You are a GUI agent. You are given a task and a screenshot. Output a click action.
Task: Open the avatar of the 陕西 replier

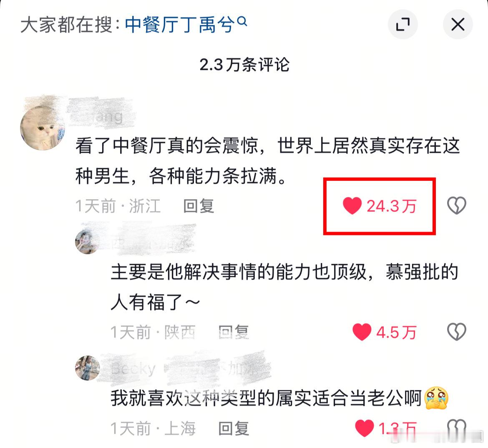click(88, 242)
